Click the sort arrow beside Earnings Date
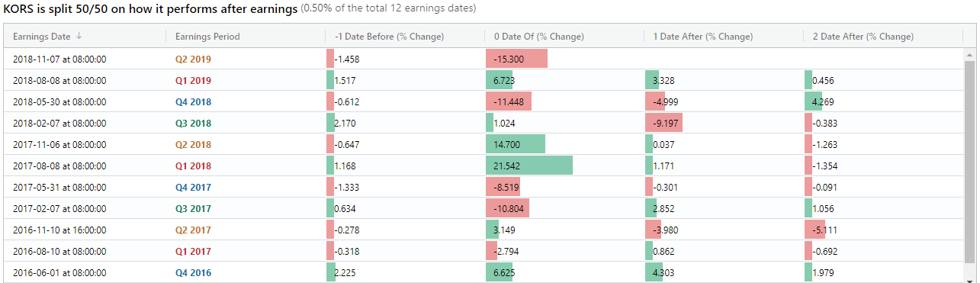This screenshot has width=980, height=283. coord(79,37)
